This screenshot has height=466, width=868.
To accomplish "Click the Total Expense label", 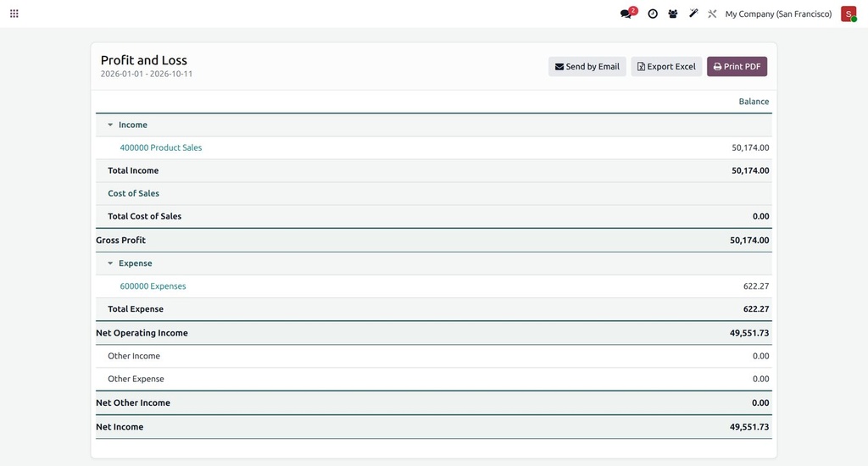I will pos(136,308).
